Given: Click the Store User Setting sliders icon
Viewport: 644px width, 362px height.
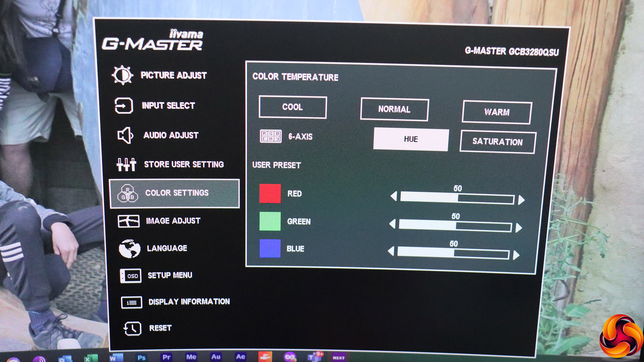Looking at the screenshot, I should click(126, 164).
